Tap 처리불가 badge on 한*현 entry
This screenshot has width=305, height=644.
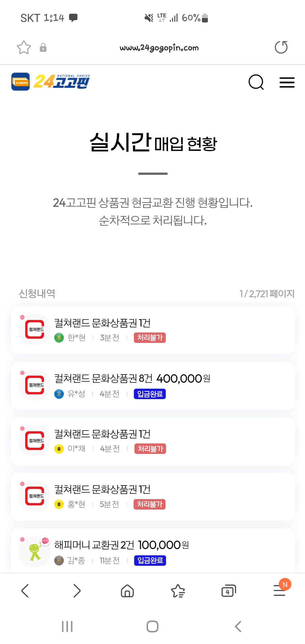click(x=150, y=338)
